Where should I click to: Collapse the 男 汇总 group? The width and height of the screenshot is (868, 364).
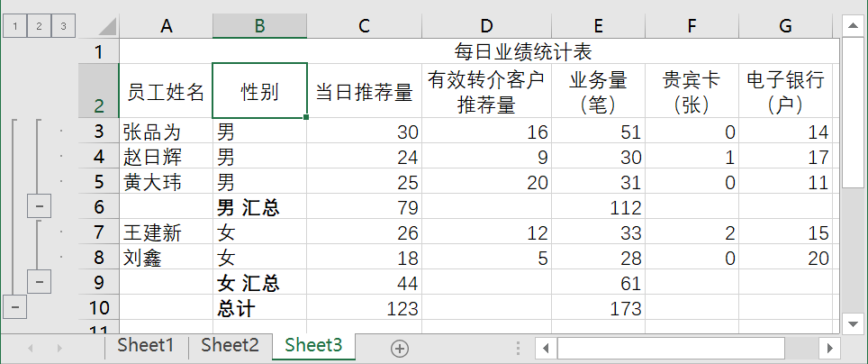pyautogui.click(x=39, y=207)
